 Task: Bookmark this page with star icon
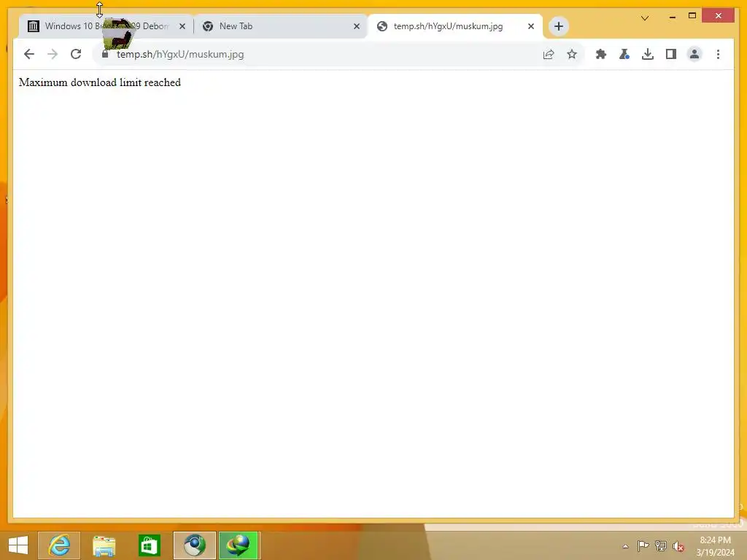572,54
